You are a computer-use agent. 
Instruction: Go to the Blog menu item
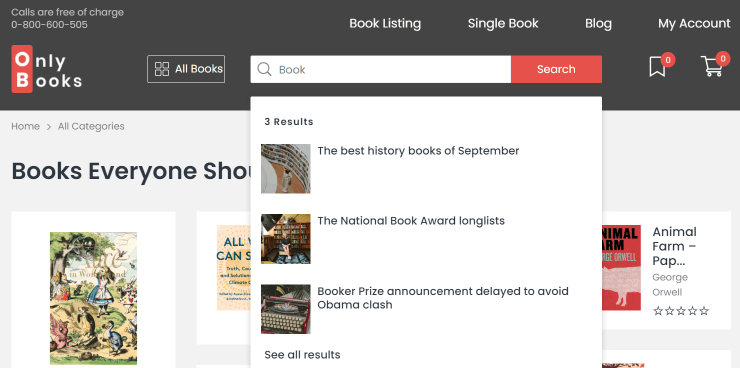coord(598,24)
